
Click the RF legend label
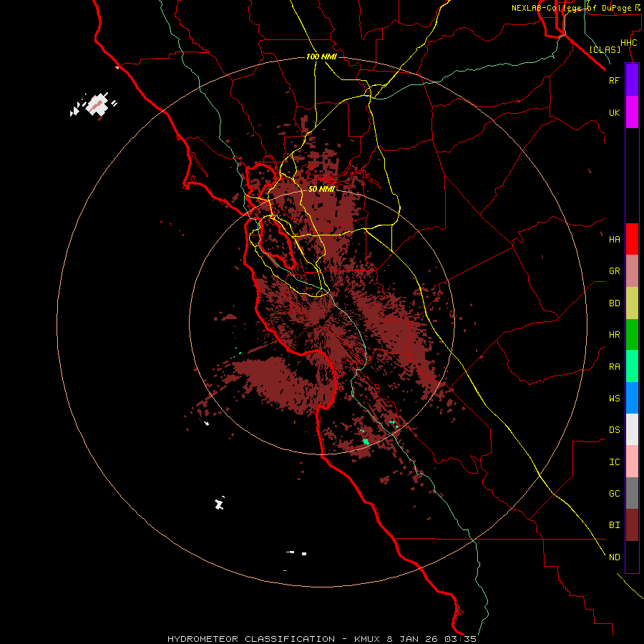coord(614,80)
